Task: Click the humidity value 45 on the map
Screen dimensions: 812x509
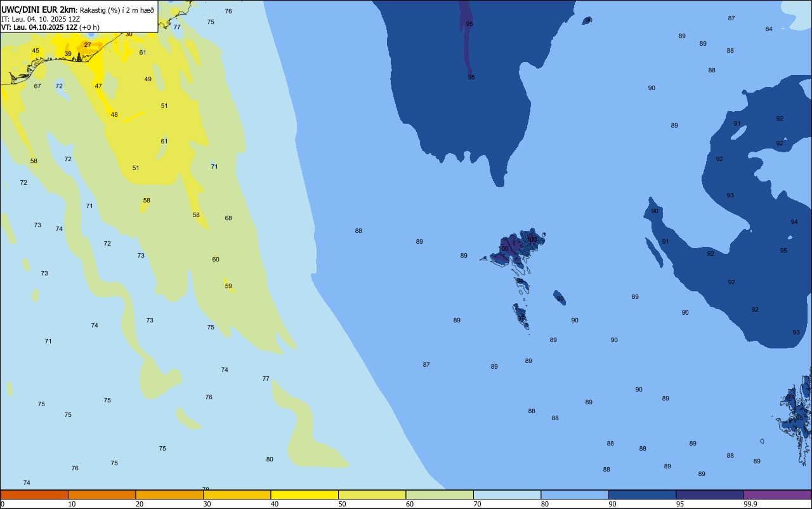Action: (36, 51)
